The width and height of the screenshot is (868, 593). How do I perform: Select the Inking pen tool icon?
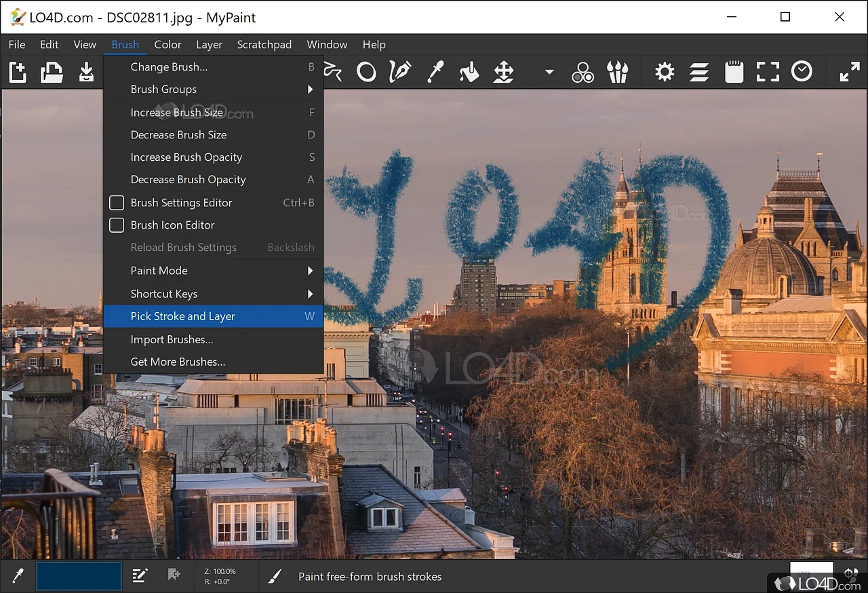pos(400,71)
